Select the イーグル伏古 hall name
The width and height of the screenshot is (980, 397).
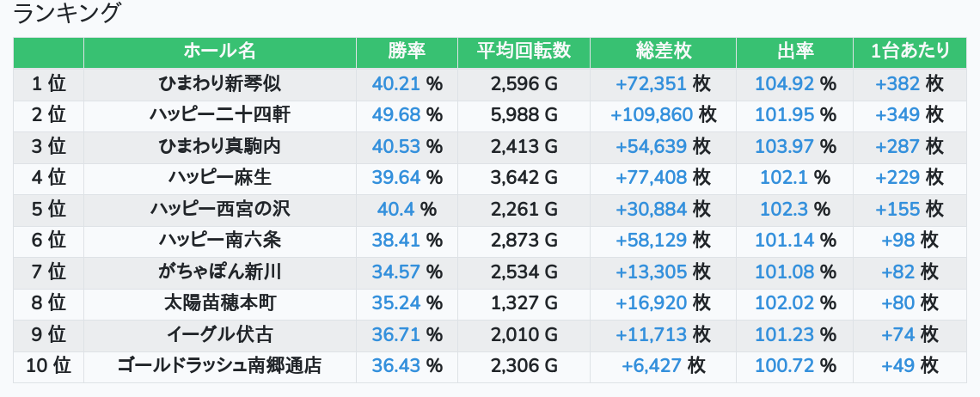(219, 334)
